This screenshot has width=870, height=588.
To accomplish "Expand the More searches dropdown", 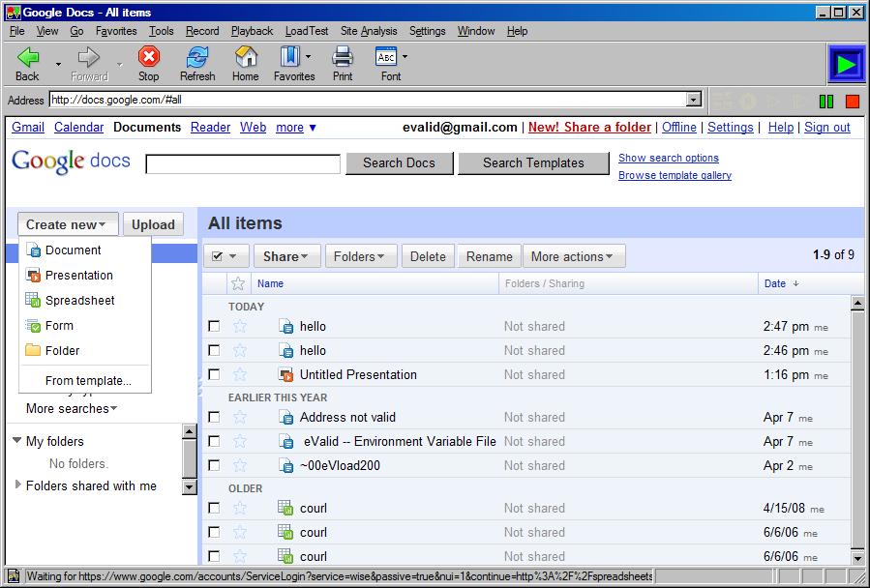I will (72, 409).
